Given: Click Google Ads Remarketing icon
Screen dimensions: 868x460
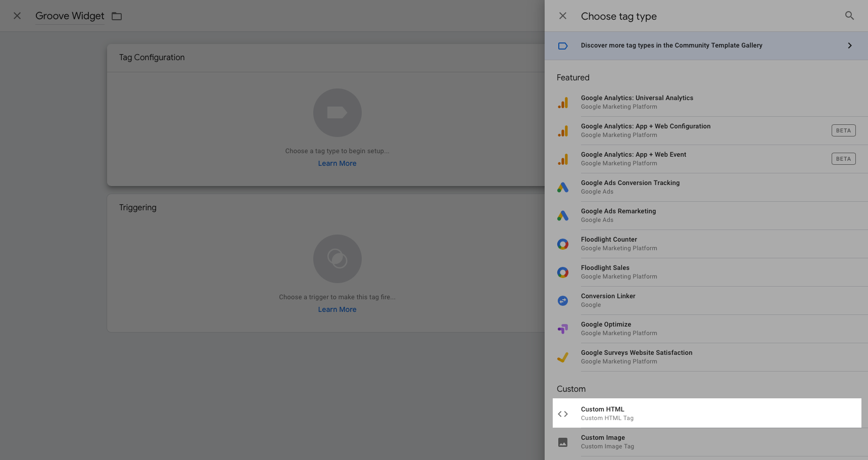Looking at the screenshot, I should pos(563,216).
